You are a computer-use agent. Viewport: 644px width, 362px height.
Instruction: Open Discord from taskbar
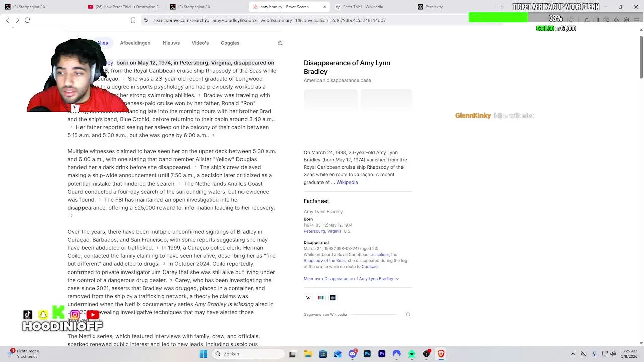352,354
